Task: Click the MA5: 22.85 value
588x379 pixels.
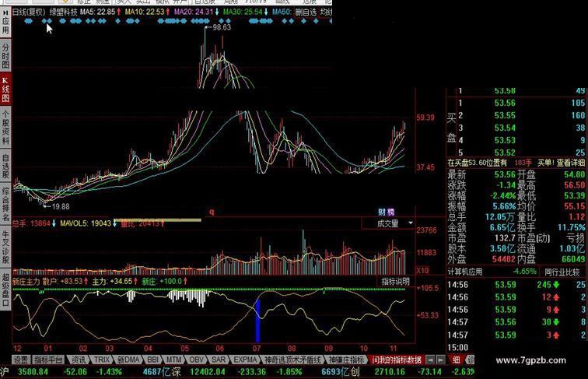Action: coord(97,12)
